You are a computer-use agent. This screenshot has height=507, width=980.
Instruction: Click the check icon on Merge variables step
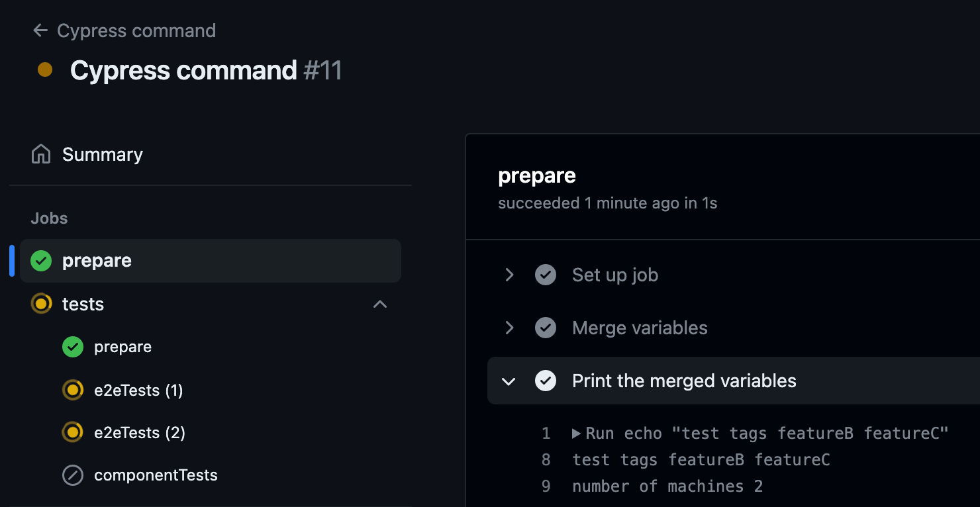pyautogui.click(x=546, y=328)
